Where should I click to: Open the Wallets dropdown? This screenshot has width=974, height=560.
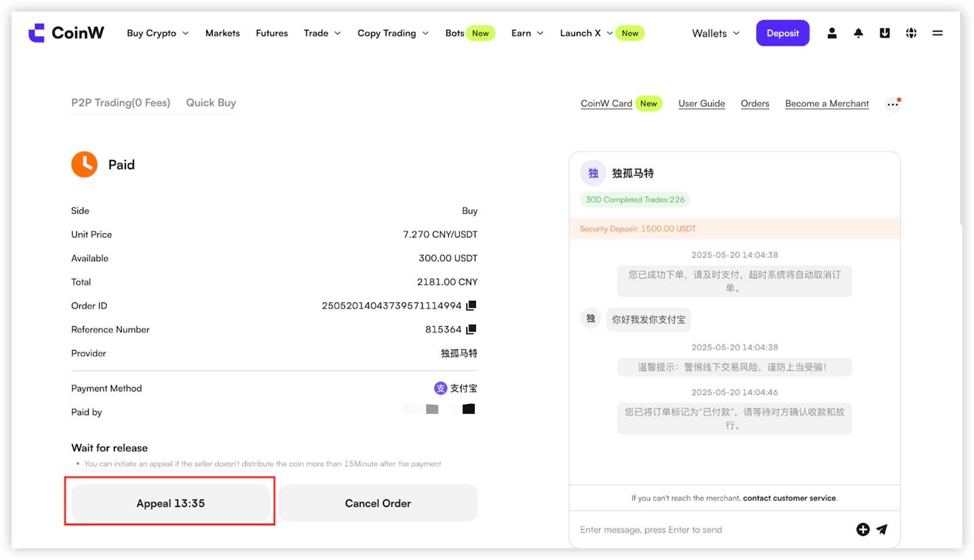click(x=716, y=33)
